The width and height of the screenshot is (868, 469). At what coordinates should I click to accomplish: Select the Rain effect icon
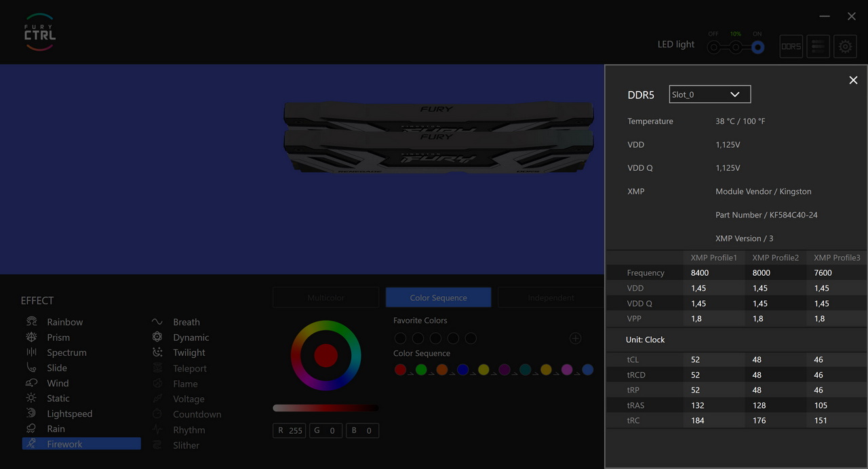tap(31, 428)
